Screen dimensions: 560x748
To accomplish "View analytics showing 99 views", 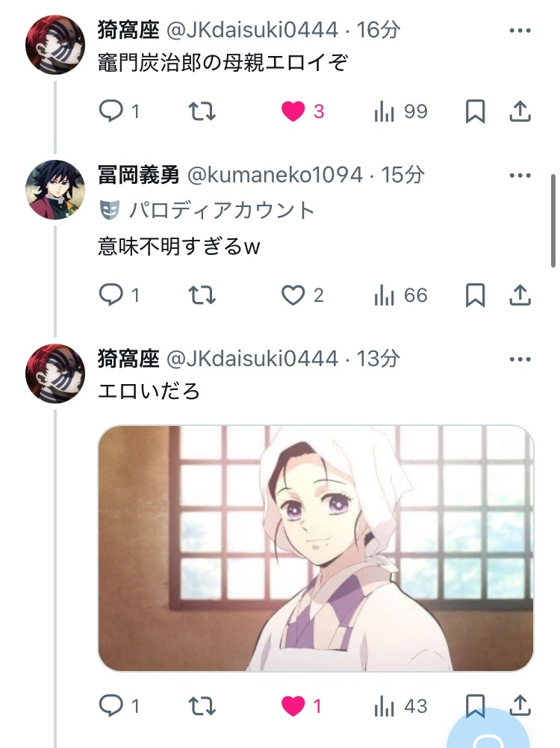I will click(x=400, y=111).
